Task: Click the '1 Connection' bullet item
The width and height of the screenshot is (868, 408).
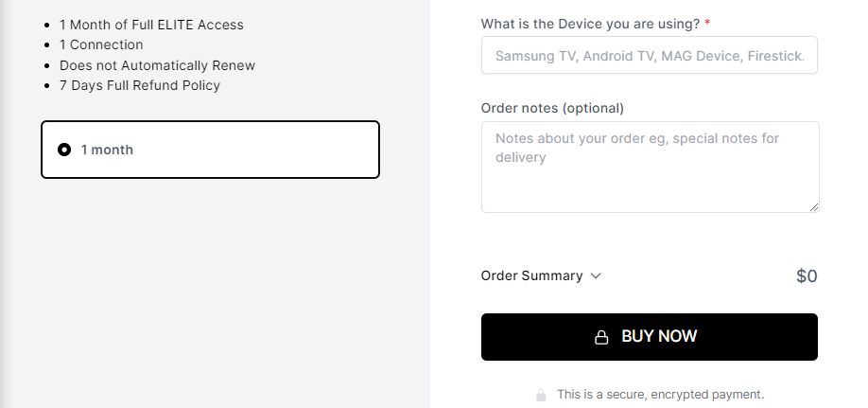Action: click(101, 44)
